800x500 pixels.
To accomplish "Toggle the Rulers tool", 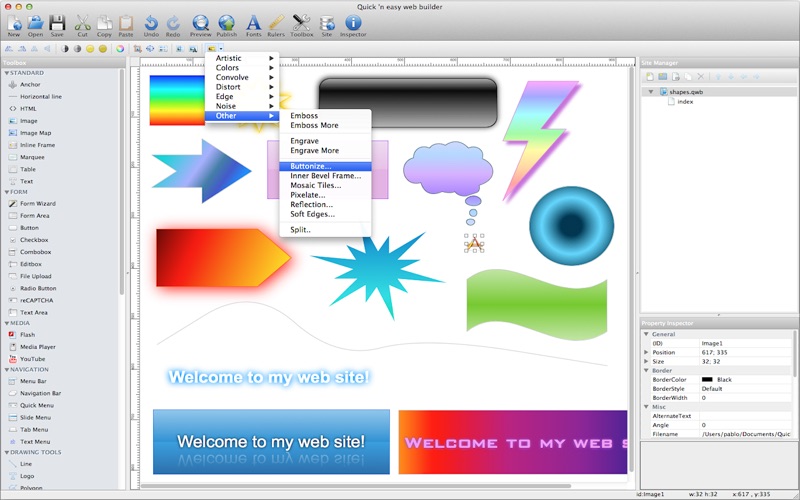I will point(277,22).
